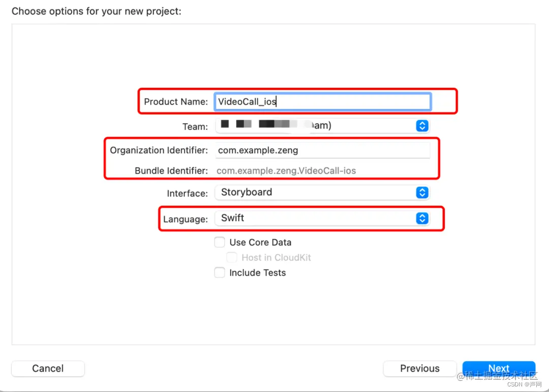The width and height of the screenshot is (549, 392).
Task: Click the Bundle Identifier label
Action: click(171, 171)
